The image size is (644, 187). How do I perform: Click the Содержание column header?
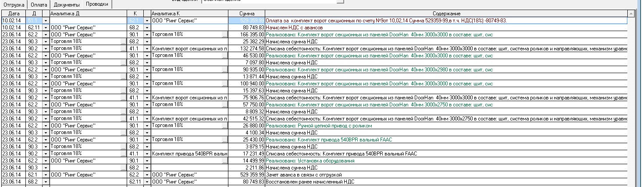(446, 14)
